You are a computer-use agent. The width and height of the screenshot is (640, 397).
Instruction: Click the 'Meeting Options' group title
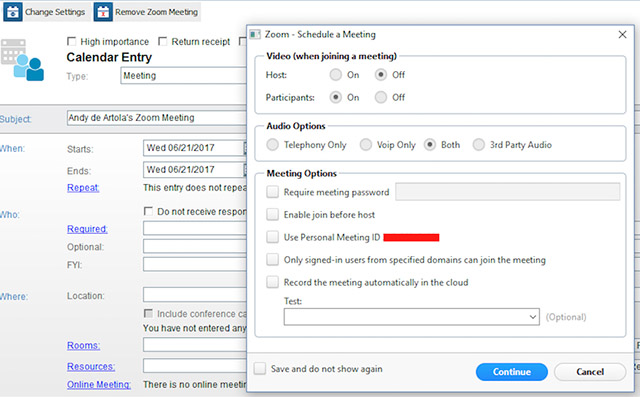click(x=302, y=173)
